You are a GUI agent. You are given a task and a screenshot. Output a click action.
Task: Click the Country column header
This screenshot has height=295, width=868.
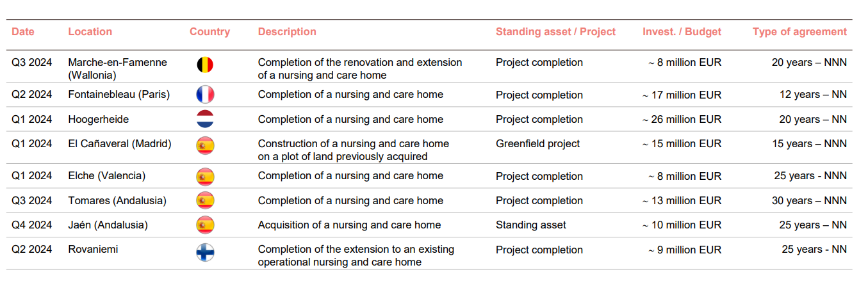pos(209,31)
